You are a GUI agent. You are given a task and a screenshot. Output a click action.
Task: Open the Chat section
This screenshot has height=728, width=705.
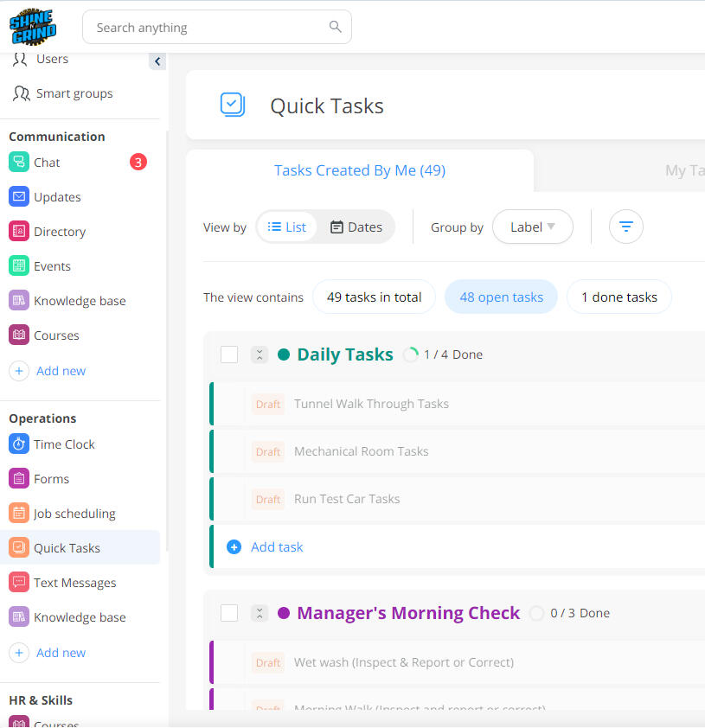tap(48, 162)
